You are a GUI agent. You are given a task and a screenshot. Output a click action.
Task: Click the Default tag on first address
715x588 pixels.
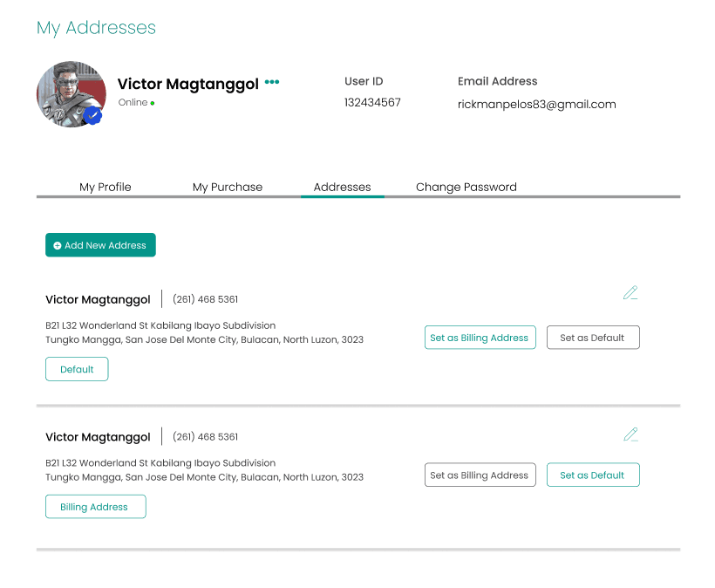tap(77, 369)
